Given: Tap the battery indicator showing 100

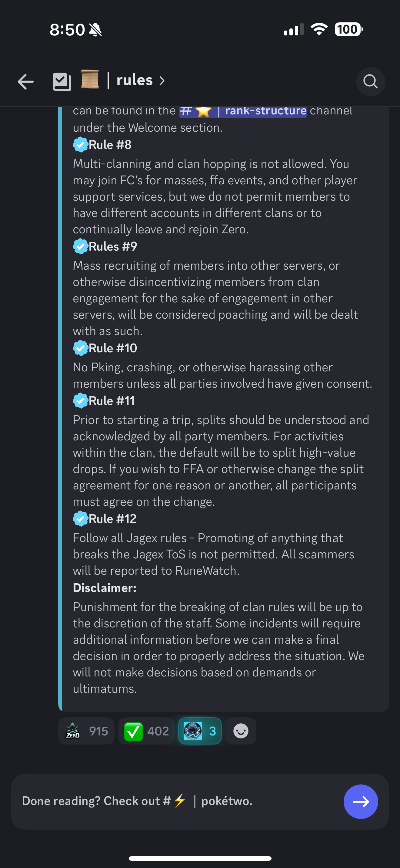Looking at the screenshot, I should click(348, 29).
